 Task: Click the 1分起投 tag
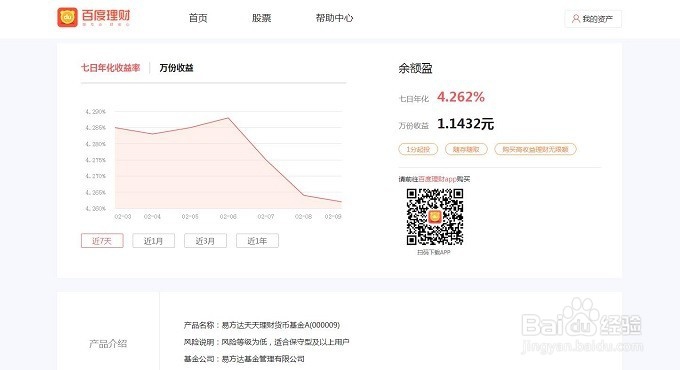[418, 149]
